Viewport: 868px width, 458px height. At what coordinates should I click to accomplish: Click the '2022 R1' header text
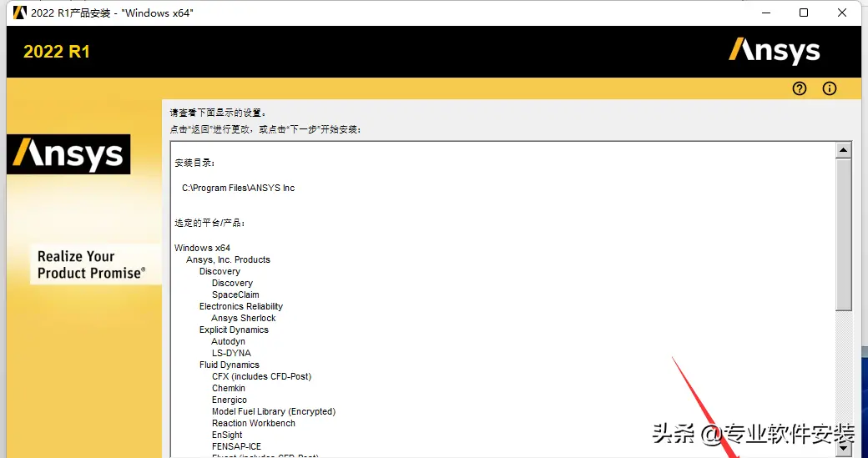(57, 52)
